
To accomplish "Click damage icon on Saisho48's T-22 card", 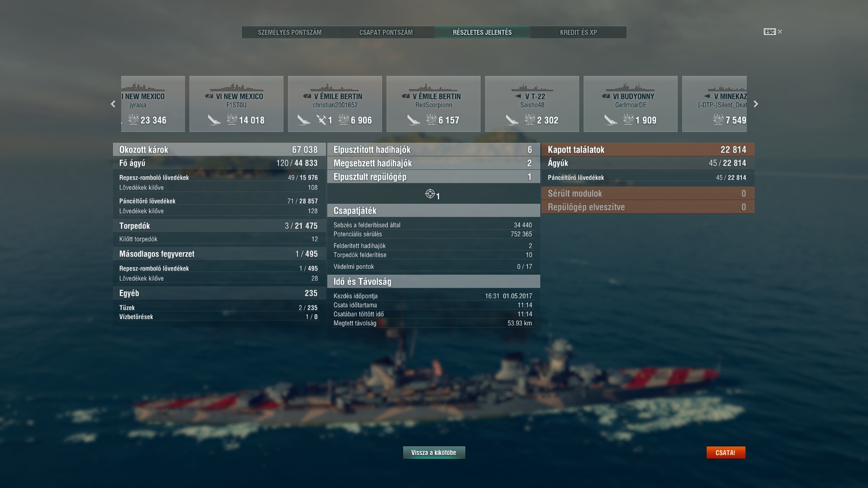I will click(x=529, y=120).
